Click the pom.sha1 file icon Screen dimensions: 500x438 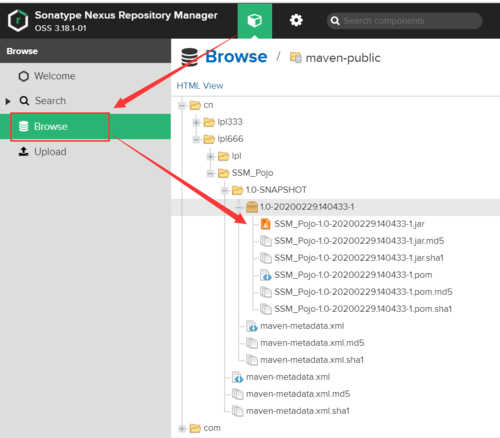[266, 309]
